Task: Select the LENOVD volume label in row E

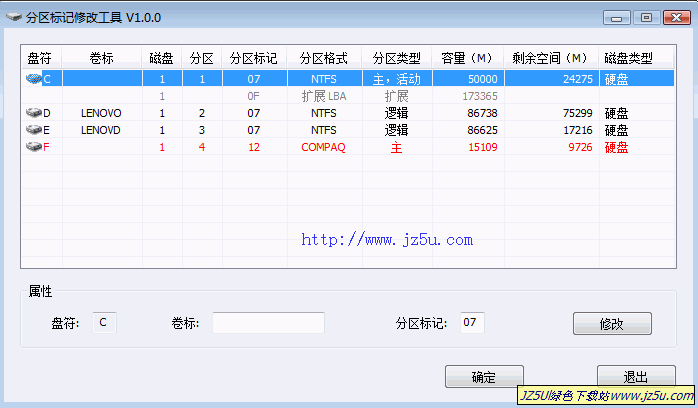Action: [x=101, y=130]
